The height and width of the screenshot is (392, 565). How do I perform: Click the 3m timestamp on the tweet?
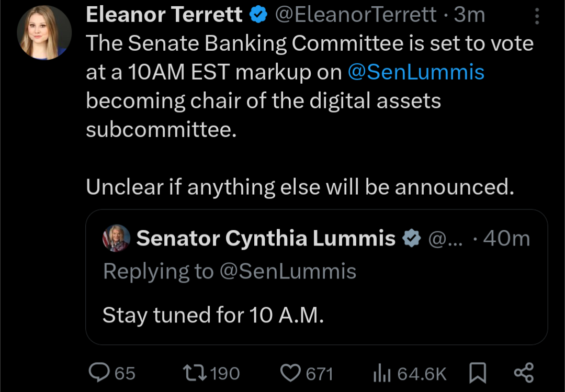coord(469,15)
